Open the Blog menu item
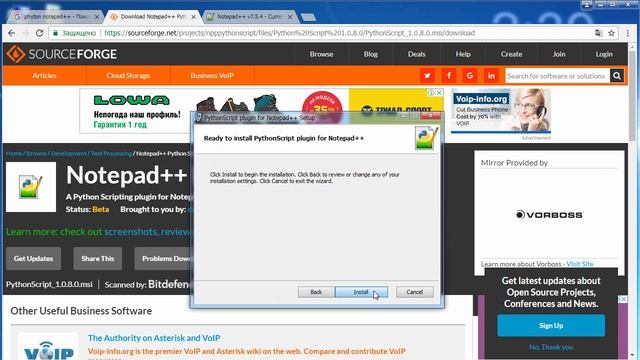640x360 pixels. click(x=371, y=54)
